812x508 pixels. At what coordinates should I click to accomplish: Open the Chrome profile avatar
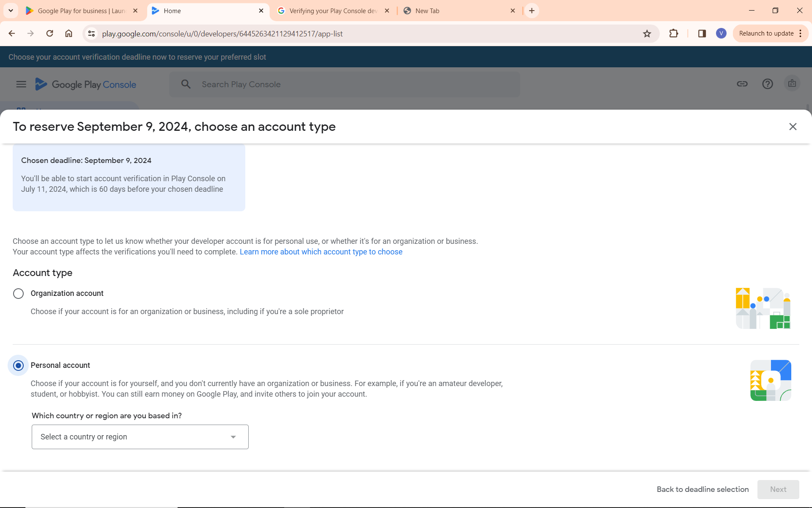(721, 33)
